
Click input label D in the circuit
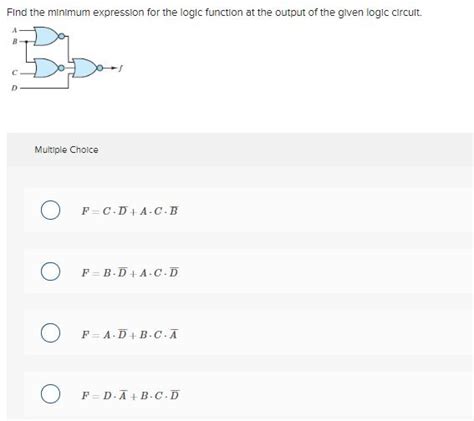click(x=14, y=88)
